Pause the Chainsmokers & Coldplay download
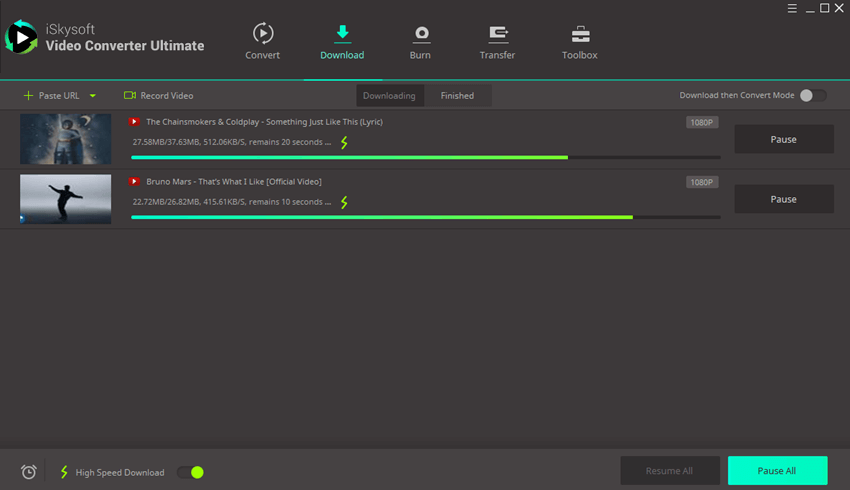Viewport: 850px width, 490px height. point(783,139)
